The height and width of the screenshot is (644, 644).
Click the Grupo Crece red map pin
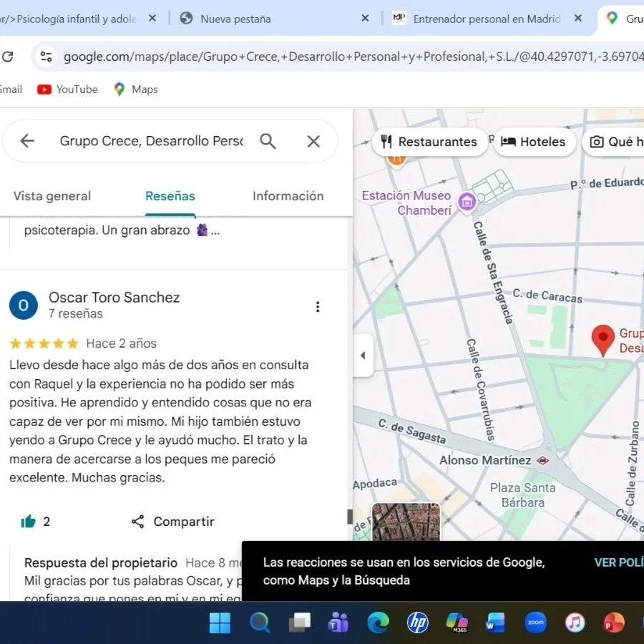(x=603, y=341)
